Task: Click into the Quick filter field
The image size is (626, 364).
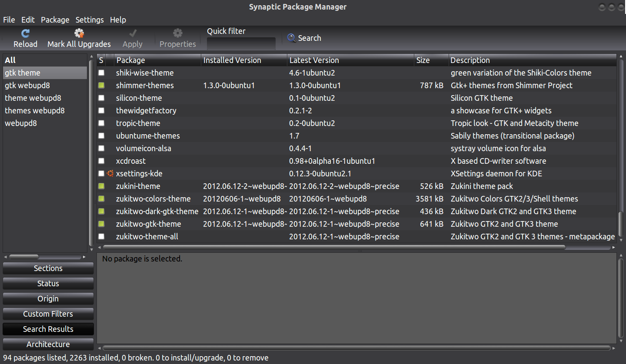Action: 241,43
